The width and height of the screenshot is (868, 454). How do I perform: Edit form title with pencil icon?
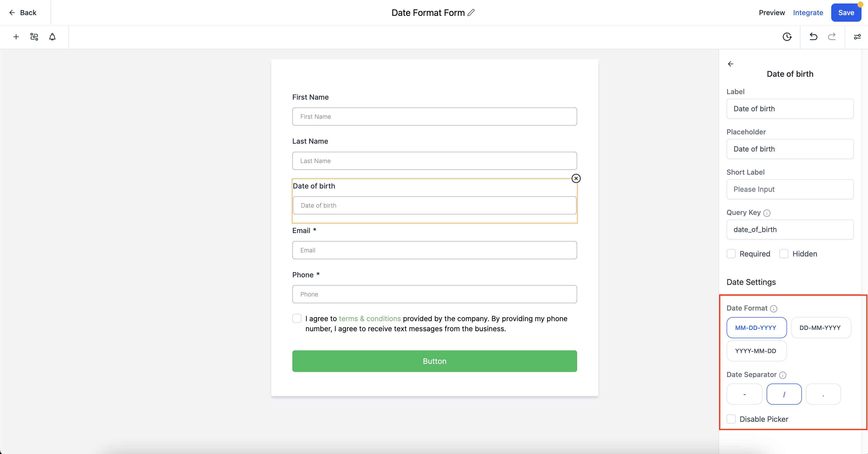coord(471,13)
